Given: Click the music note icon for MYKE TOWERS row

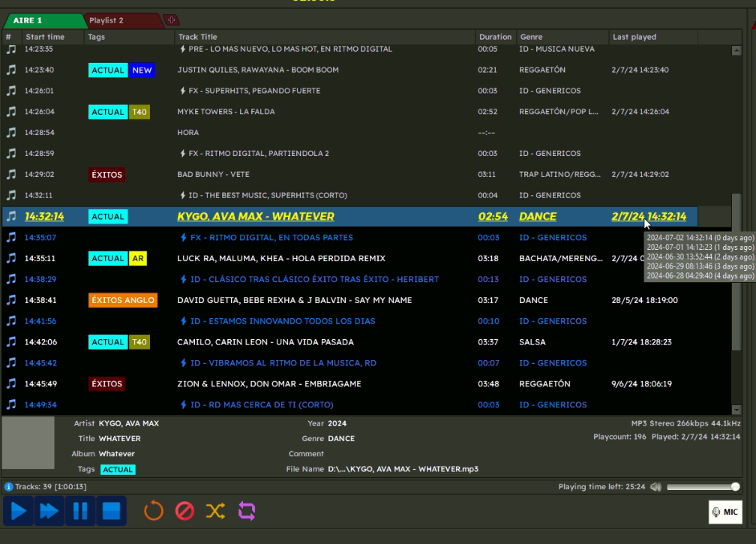Looking at the screenshot, I should (x=11, y=112).
